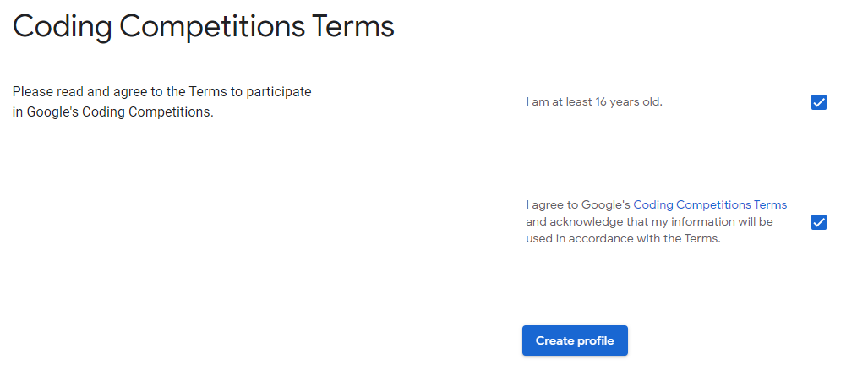This screenshot has height=386, width=868.
Task: Click the word 'Create' on the blue button
Action: 554,341
